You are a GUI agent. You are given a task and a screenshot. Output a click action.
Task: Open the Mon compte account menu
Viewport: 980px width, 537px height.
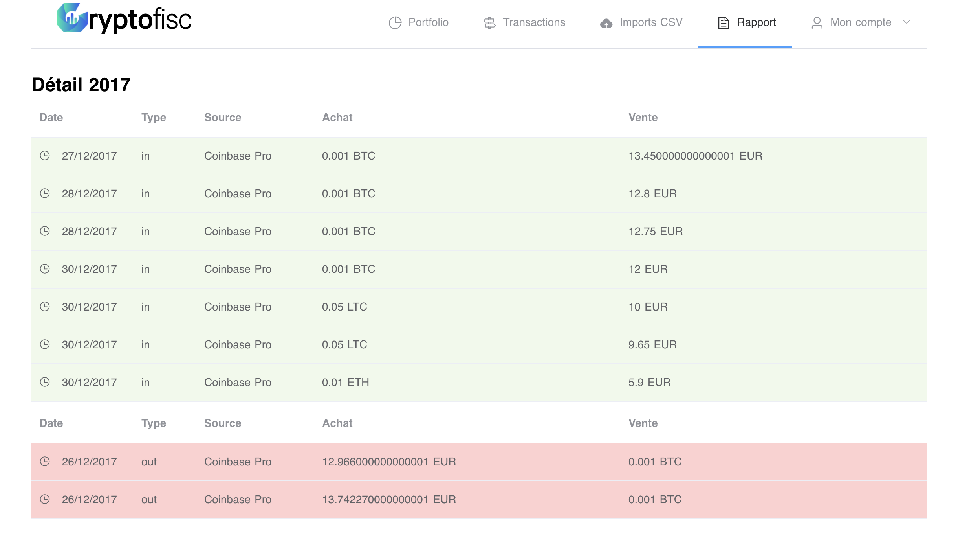(x=860, y=22)
